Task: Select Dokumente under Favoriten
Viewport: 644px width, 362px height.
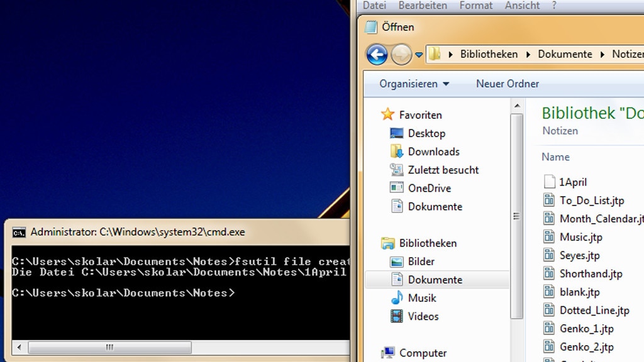Action: 436,206
